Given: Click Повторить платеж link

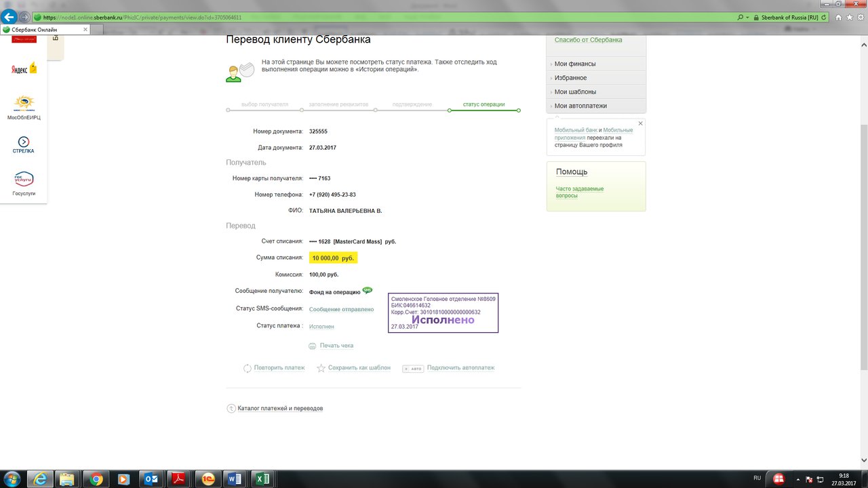Looking at the screenshot, I should pyautogui.click(x=279, y=368).
